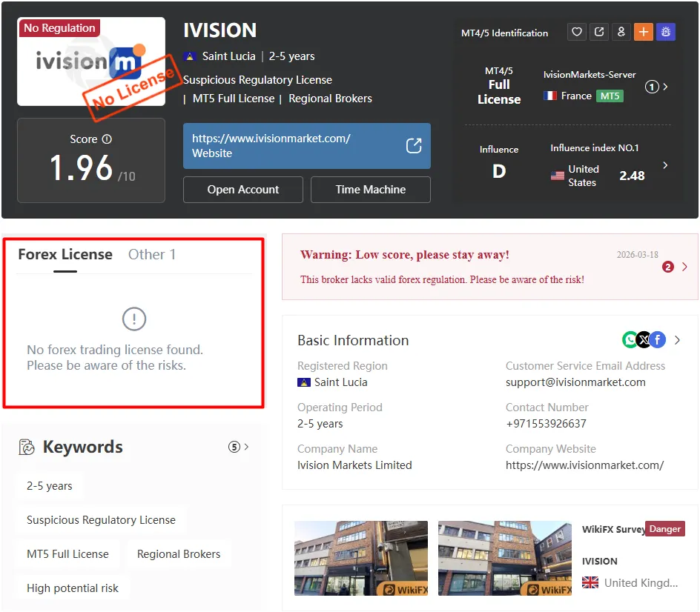The image size is (700, 612).
Task: Click the X (Twitter) icon
Action: (644, 340)
